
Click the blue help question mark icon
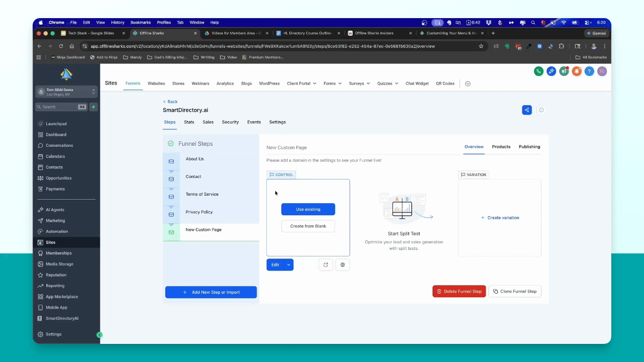(x=589, y=71)
